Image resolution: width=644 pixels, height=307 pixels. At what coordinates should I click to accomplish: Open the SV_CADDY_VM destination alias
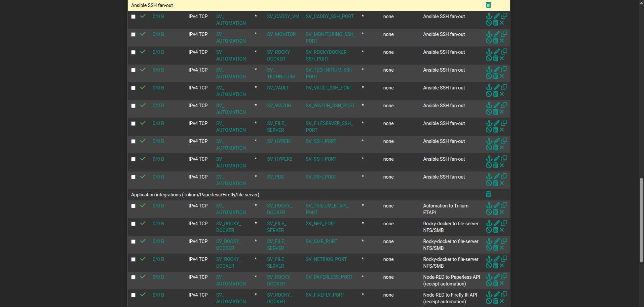point(283,16)
